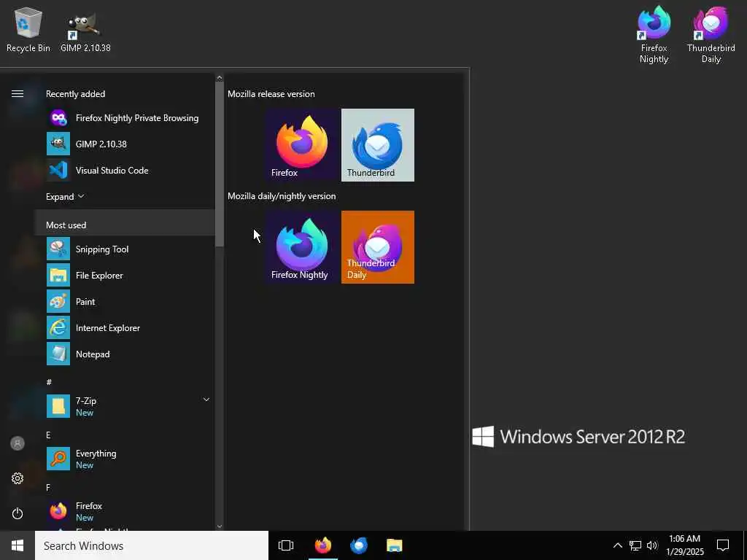The width and height of the screenshot is (747, 560).
Task: Open Settings gear in Start menu rail
Action: click(x=18, y=478)
